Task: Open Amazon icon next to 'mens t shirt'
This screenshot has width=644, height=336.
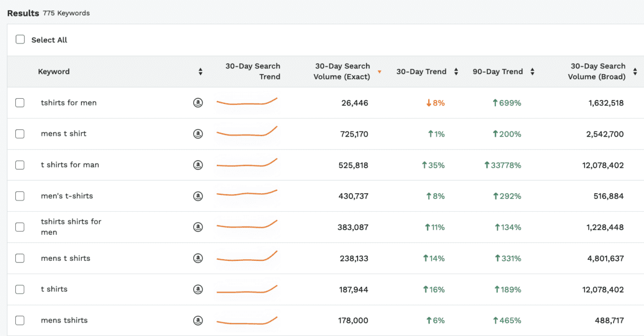Action: [198, 134]
